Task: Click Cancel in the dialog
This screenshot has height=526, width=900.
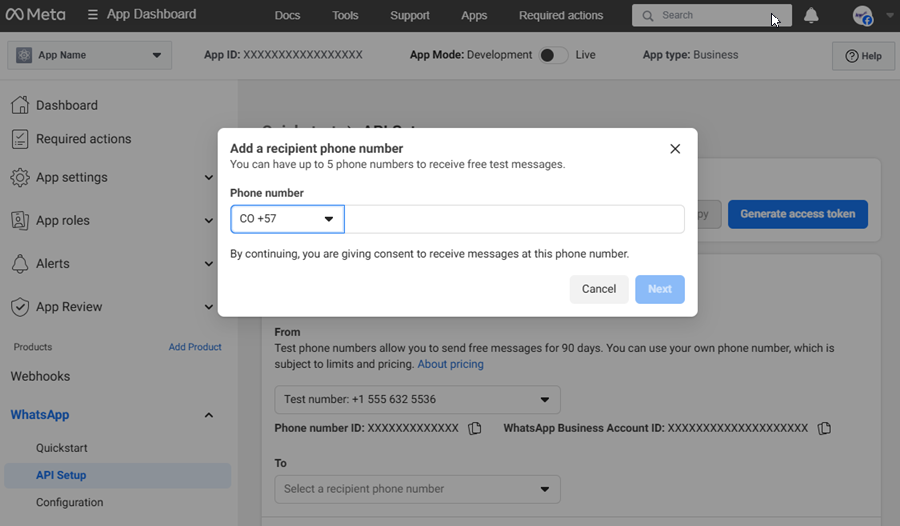Action: point(599,289)
